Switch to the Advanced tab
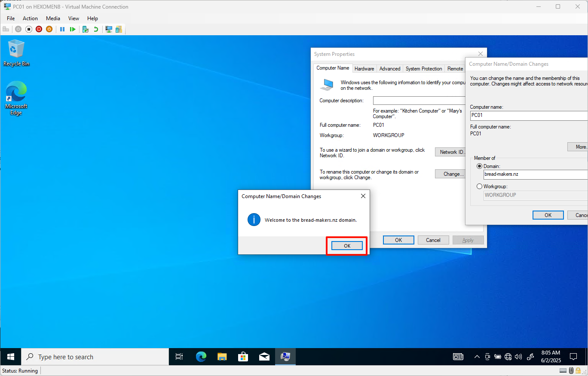588x376 pixels. pyautogui.click(x=390, y=69)
